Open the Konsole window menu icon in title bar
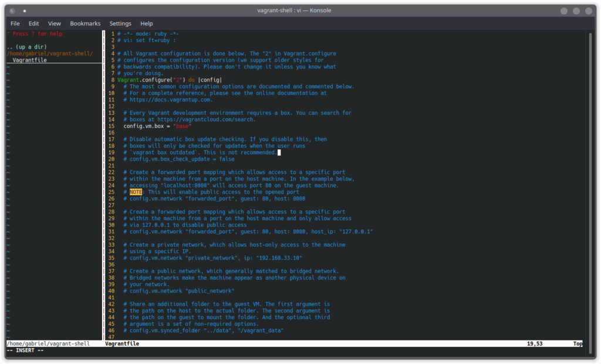The height and width of the screenshot is (364, 601). point(13,11)
